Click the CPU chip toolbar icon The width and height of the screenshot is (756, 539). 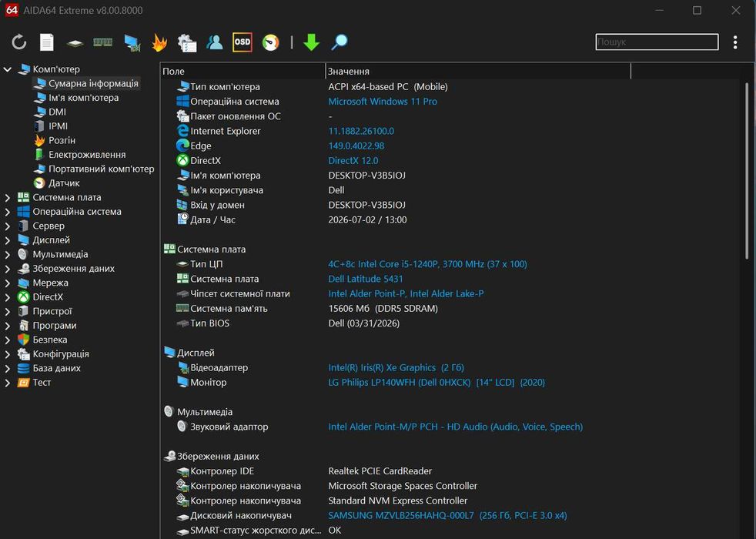(x=75, y=43)
